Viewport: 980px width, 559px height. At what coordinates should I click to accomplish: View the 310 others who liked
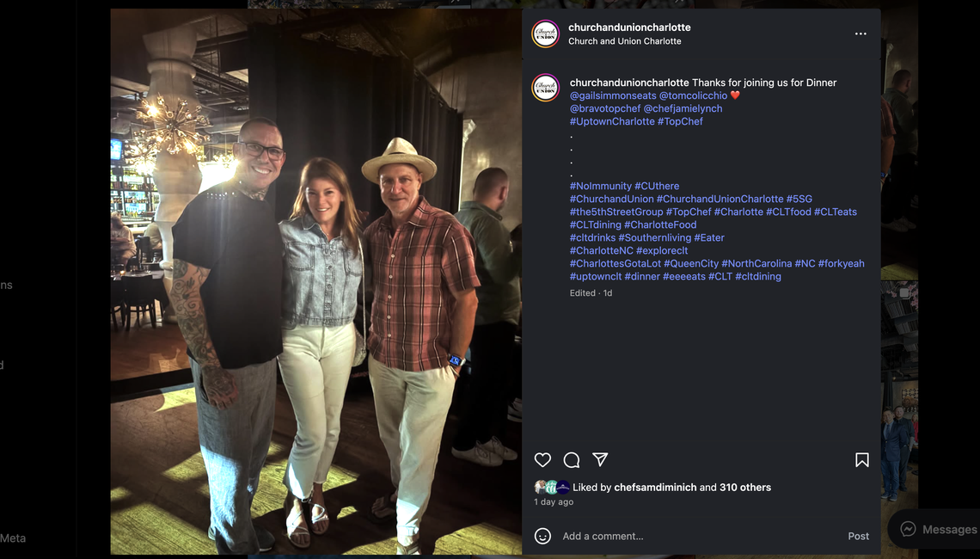[744, 487]
